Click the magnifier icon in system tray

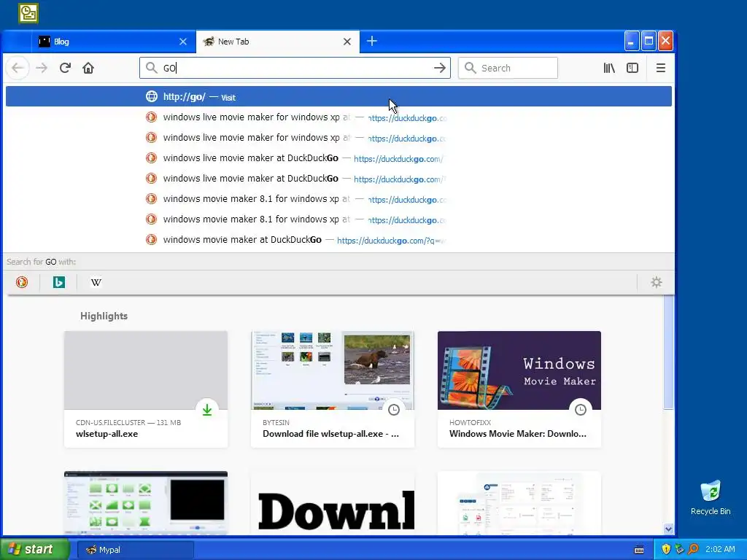point(693,549)
